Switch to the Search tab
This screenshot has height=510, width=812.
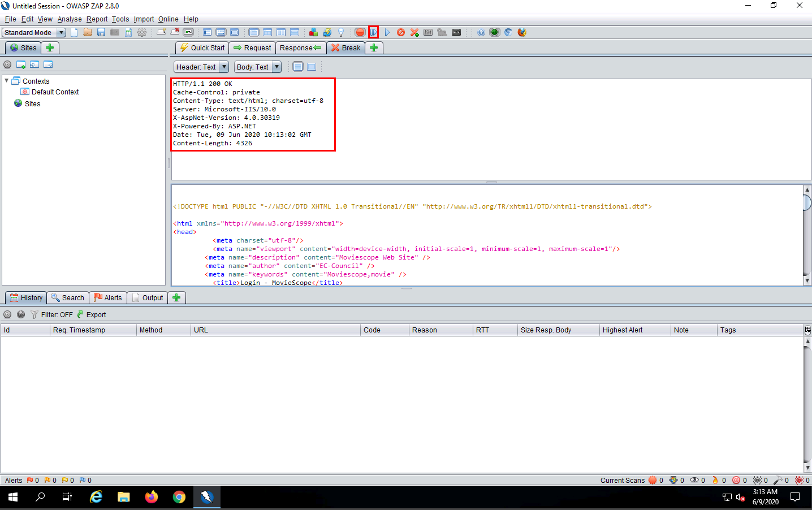click(67, 297)
